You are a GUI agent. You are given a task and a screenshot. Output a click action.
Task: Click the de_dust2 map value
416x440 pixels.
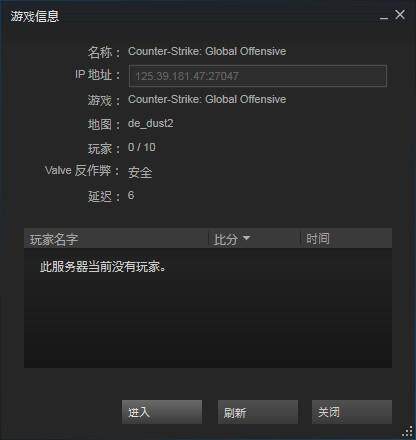151,124
